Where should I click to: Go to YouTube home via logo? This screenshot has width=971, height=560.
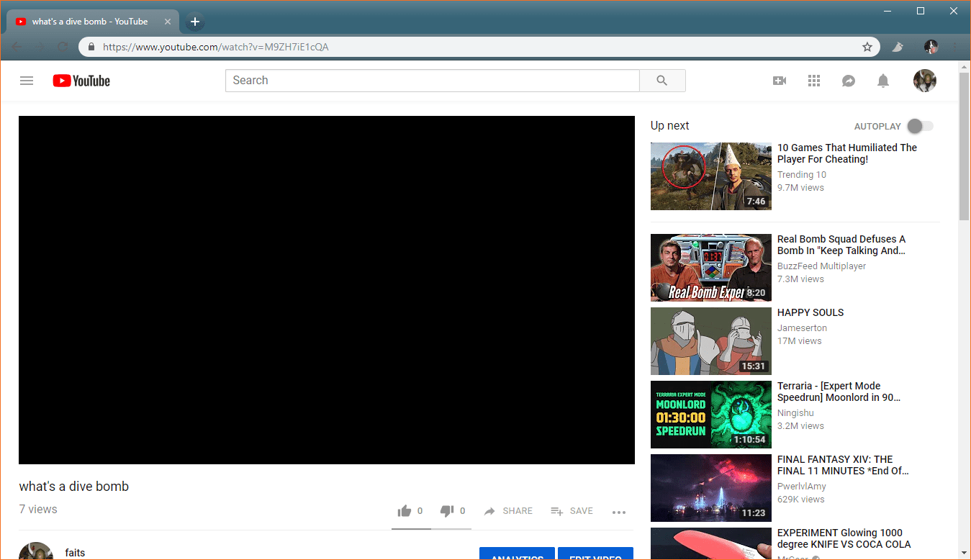[81, 81]
